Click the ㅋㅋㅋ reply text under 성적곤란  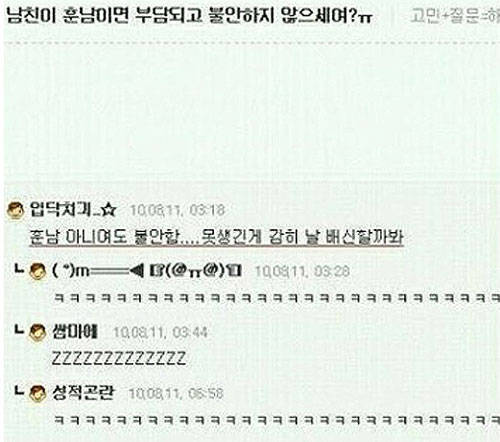pos(277,420)
